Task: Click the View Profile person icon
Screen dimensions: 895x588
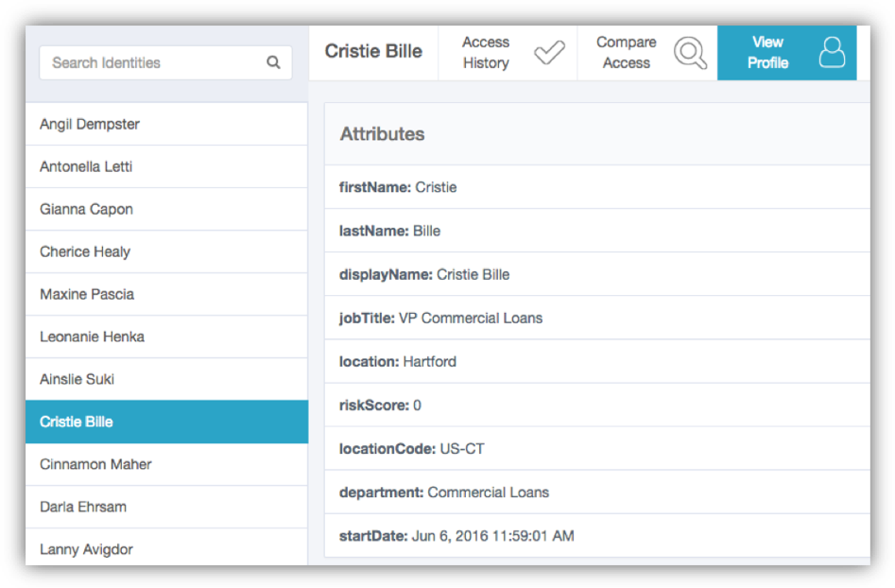Action: pyautogui.click(x=832, y=53)
